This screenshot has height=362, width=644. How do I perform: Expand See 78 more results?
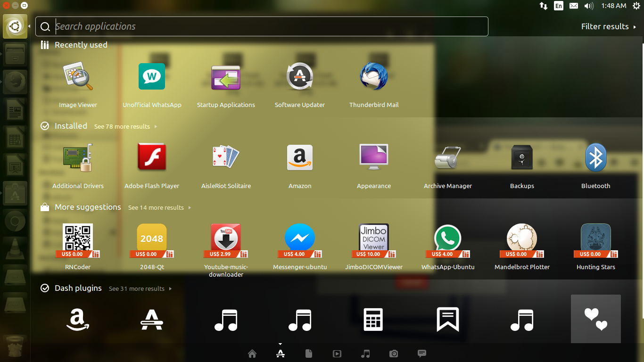[125, 126]
